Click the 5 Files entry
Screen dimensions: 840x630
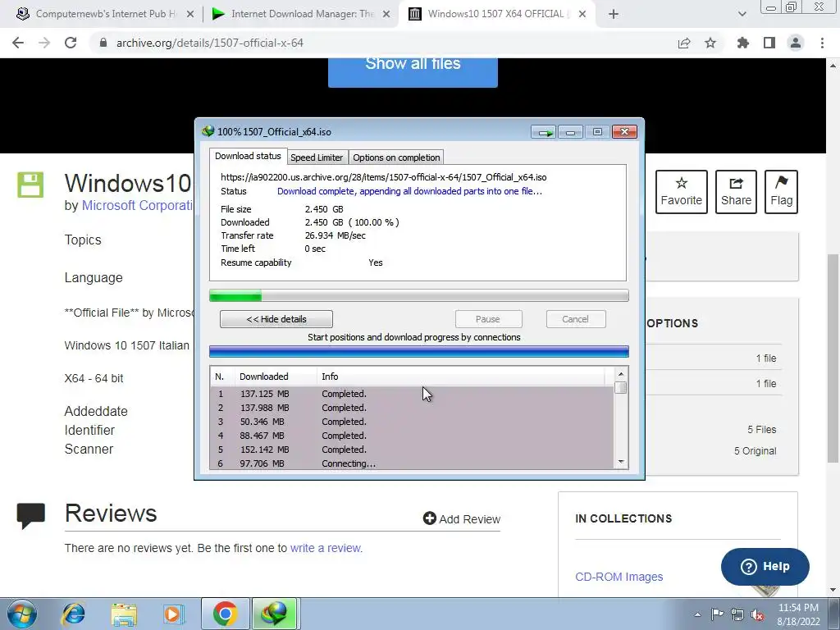761,430
